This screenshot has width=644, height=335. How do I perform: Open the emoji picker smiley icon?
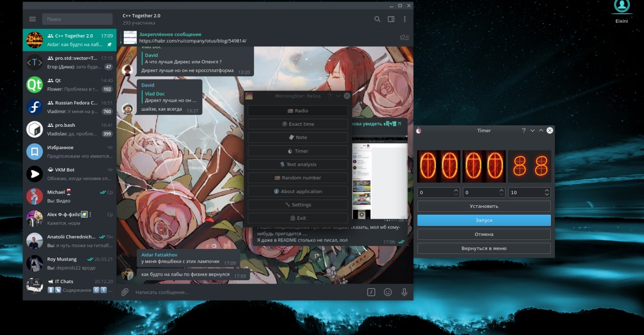click(x=388, y=292)
